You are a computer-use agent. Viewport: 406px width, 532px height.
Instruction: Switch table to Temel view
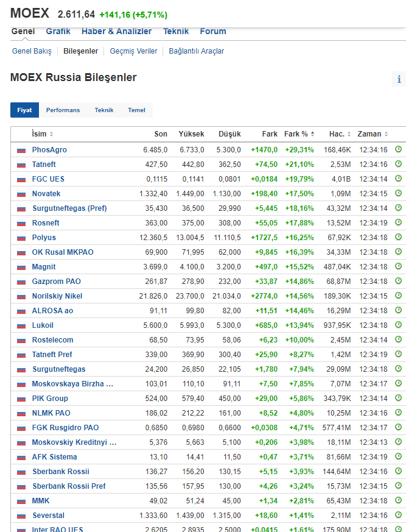[136, 110]
